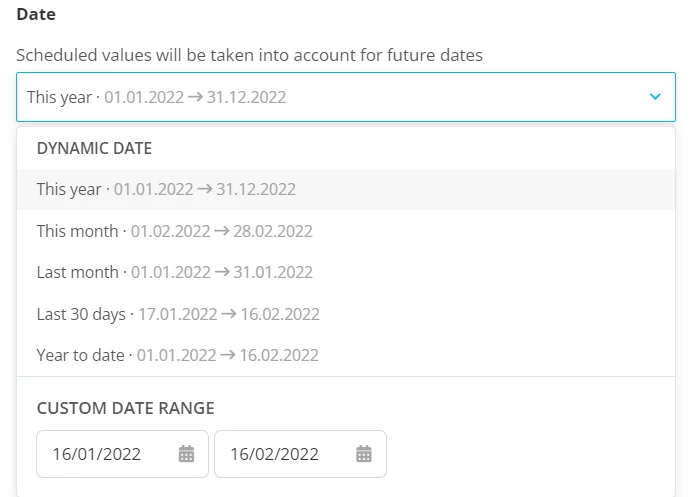Image resolution: width=693 pixels, height=497 pixels.
Task: Choose the 'Year to date' option
Action: pos(346,355)
